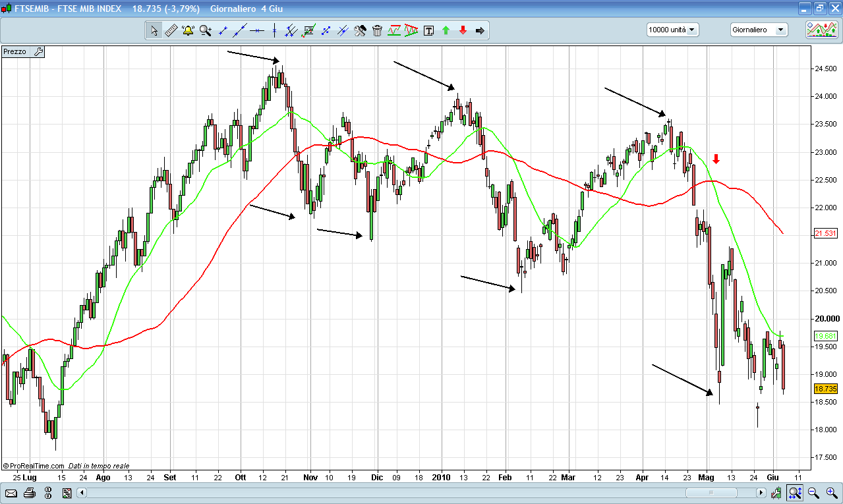Click the red down arrow marker on chart

(x=716, y=159)
